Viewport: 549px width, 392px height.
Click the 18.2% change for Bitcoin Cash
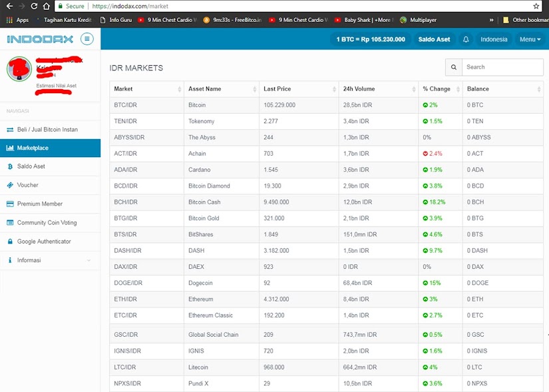[x=434, y=202]
